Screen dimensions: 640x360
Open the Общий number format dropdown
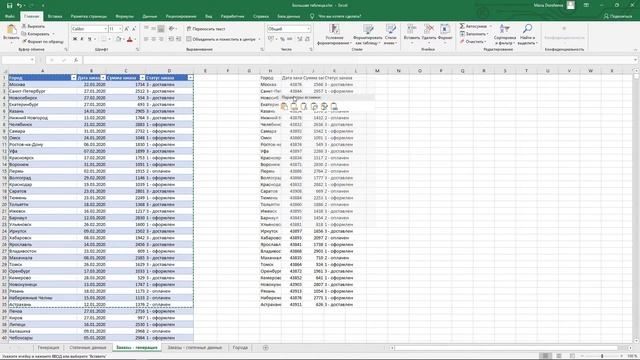tap(308, 29)
